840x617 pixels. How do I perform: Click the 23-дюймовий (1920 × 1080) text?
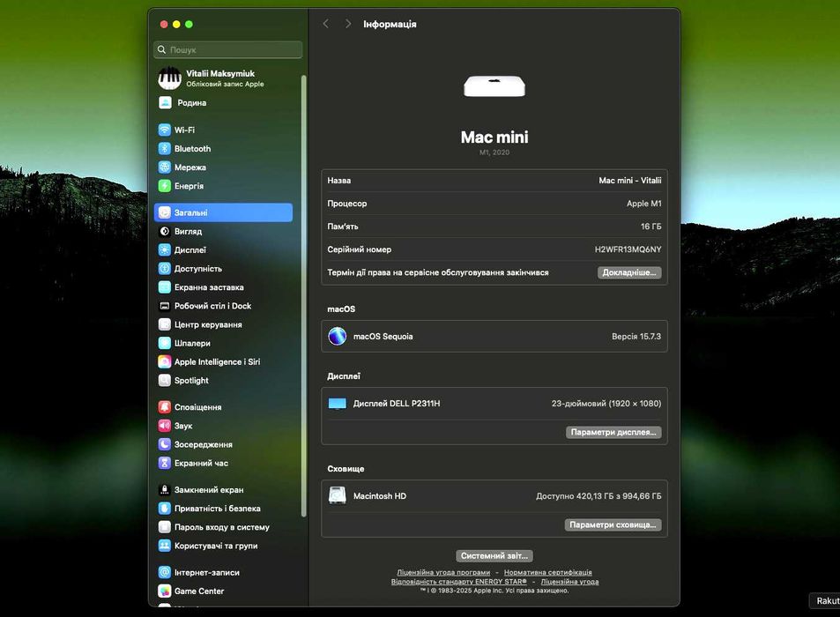606,404
